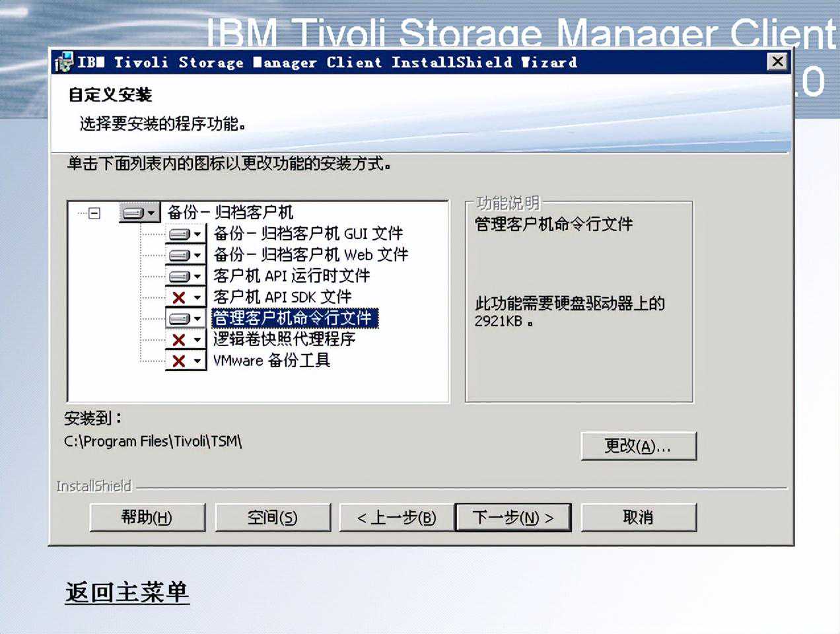Go back with the < 上一步(B) button
This screenshot has width=840, height=634.
click(x=396, y=518)
